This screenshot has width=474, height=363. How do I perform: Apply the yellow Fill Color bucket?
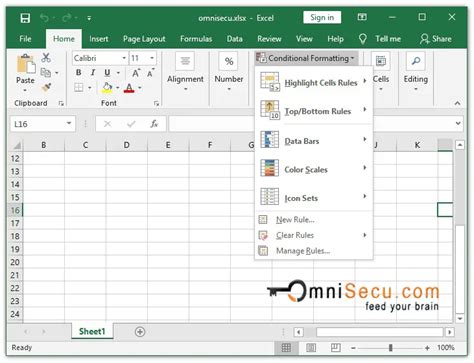coord(107,87)
